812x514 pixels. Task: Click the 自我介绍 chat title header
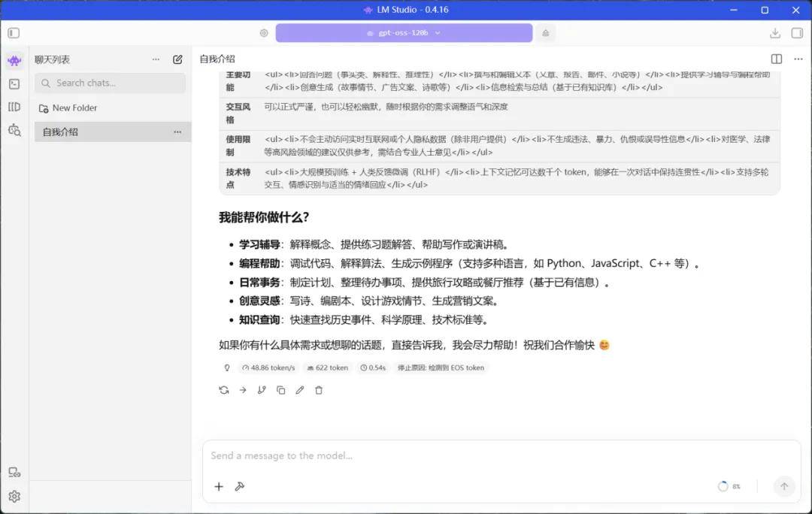(217, 59)
